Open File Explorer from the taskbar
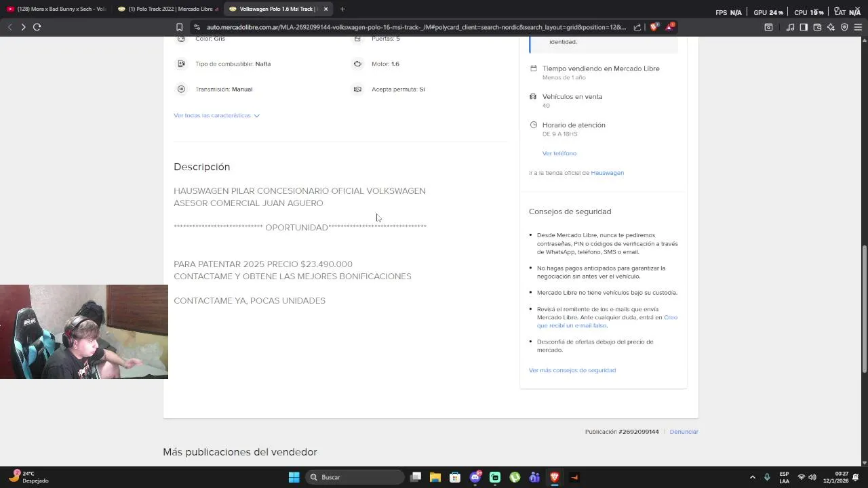 tap(435, 477)
